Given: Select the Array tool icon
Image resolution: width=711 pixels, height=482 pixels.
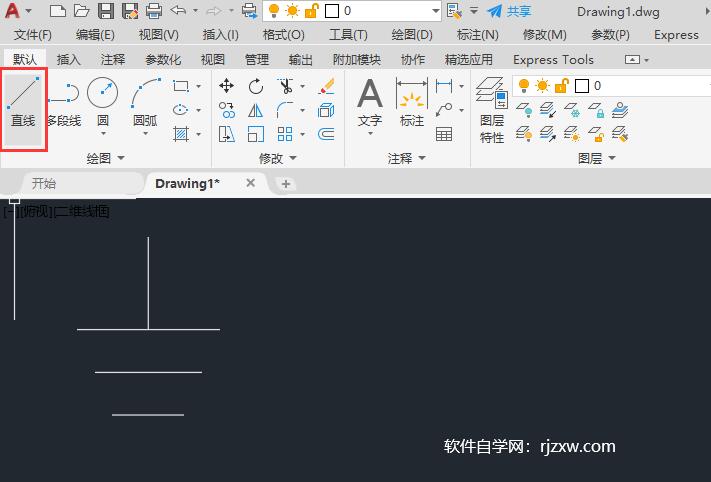Looking at the screenshot, I should [x=285, y=134].
